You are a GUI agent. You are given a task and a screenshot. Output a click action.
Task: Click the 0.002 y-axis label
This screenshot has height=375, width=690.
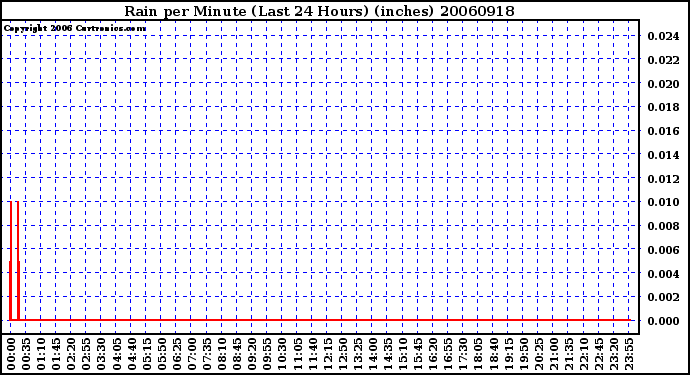click(x=663, y=297)
